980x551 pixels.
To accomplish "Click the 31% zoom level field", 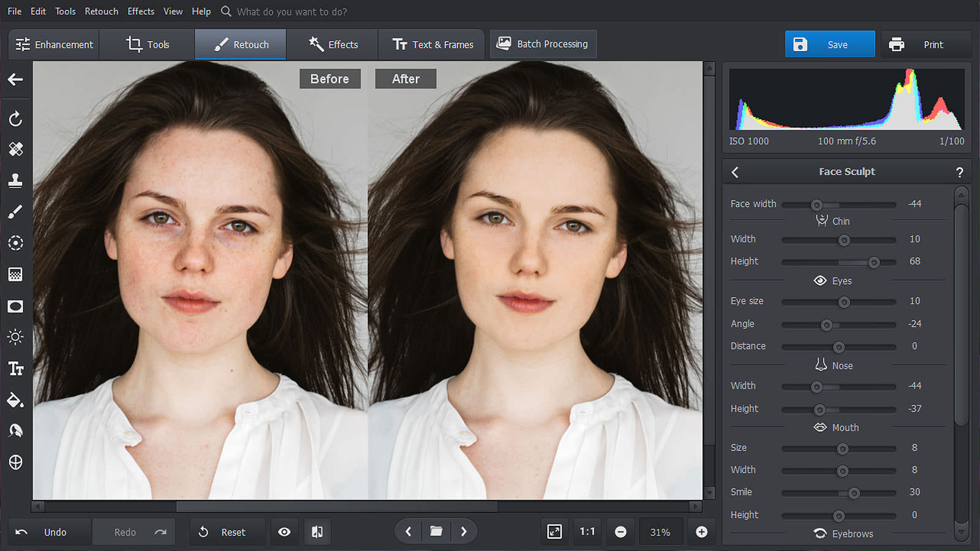I will tap(661, 531).
